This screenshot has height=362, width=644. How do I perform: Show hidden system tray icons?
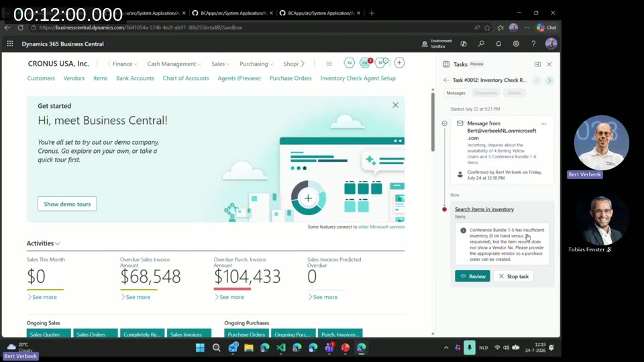(446, 348)
